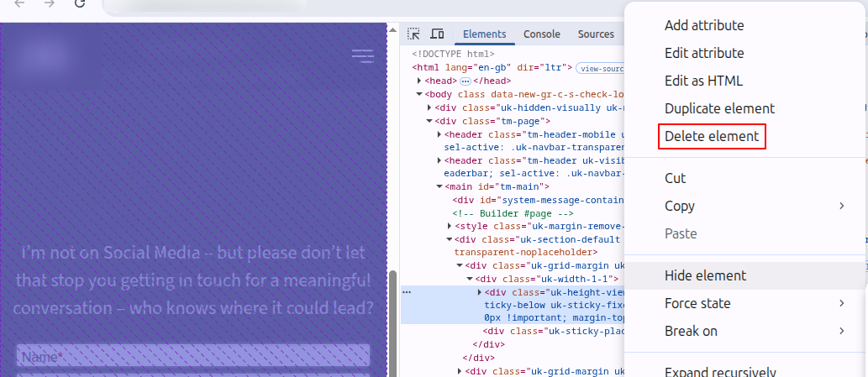This screenshot has width=868, height=377.
Task: Collapse the uk-section-default div node
Action: tap(450, 239)
